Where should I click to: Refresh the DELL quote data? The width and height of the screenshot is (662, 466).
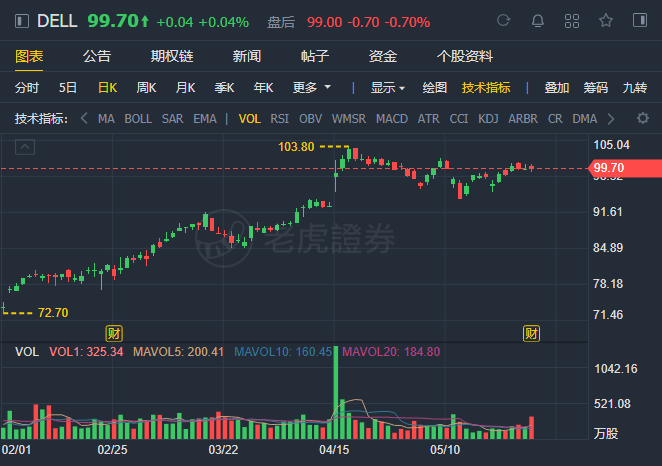[x=503, y=20]
